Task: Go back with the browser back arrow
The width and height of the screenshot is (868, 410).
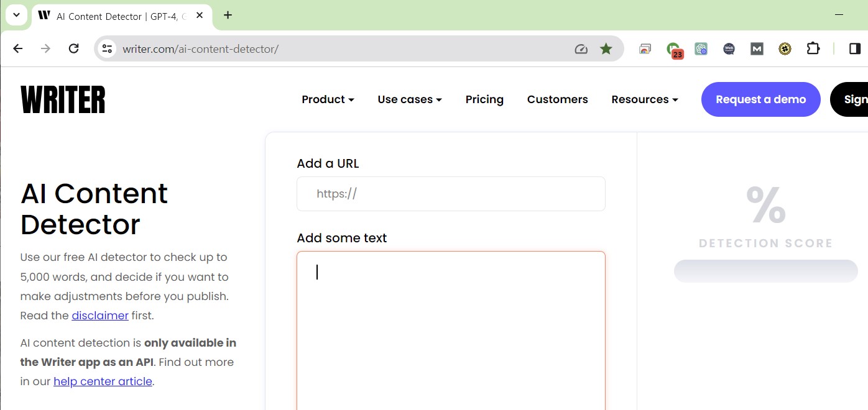Action: point(17,48)
